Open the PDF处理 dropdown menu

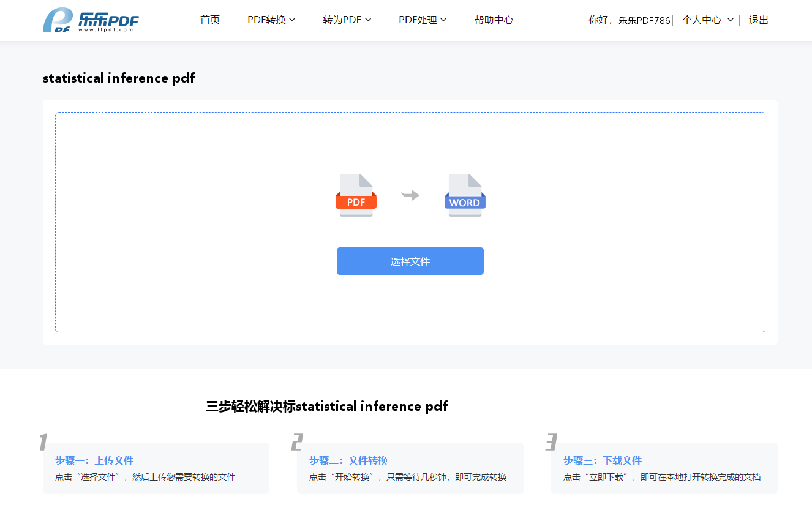[423, 20]
